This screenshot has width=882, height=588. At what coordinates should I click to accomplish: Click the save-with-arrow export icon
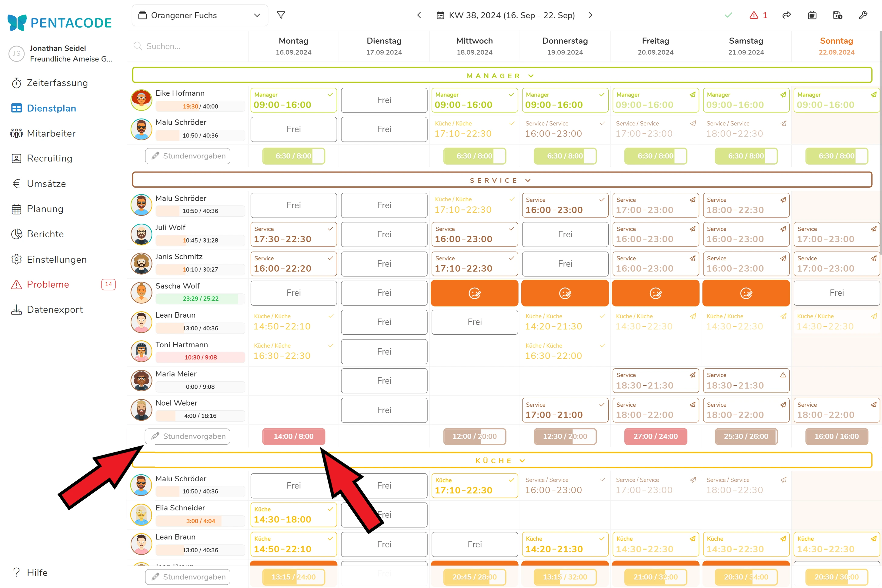[837, 15]
